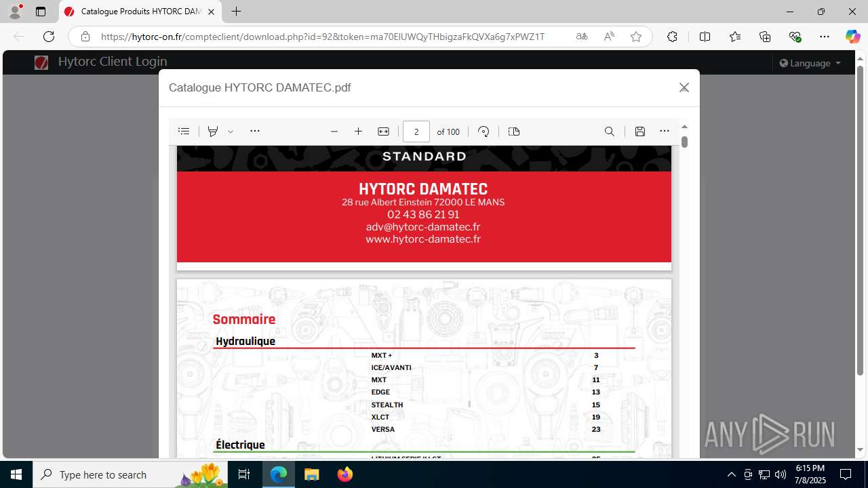Open the Windows notification center

tap(846, 474)
